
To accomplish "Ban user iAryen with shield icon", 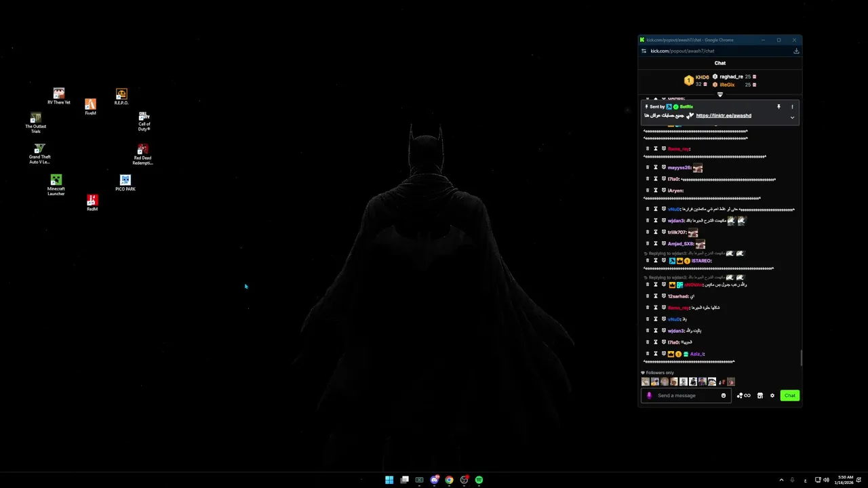I will (x=664, y=190).
